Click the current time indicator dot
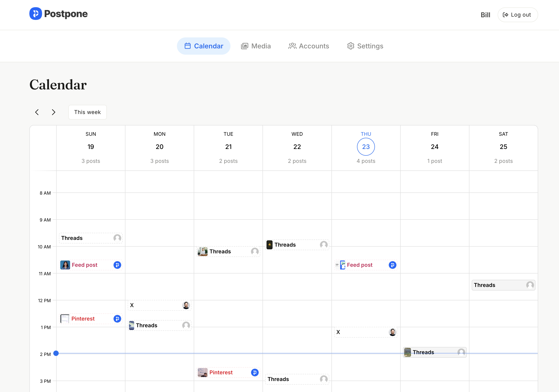 click(56, 353)
